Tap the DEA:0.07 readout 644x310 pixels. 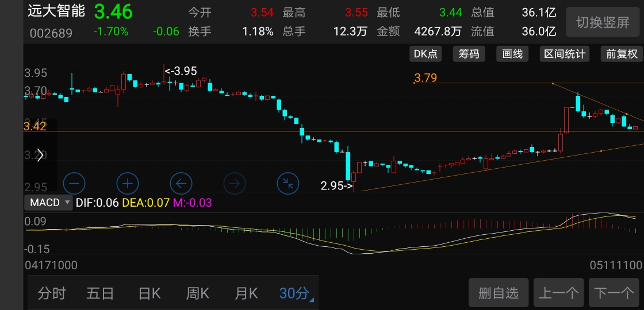[146, 203]
